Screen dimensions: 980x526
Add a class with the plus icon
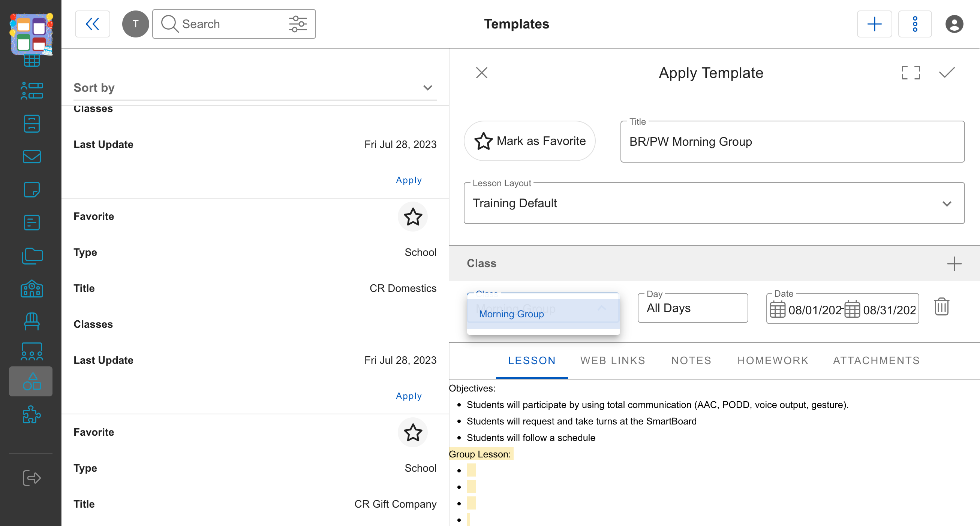pos(954,263)
